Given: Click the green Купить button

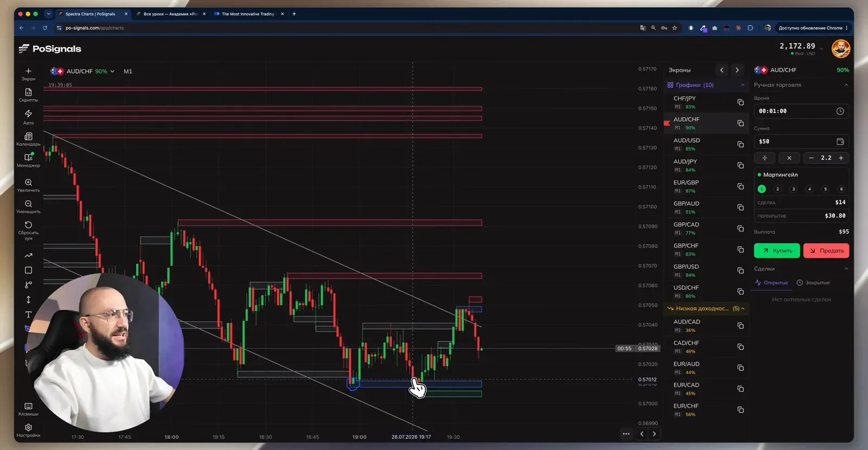Looking at the screenshot, I should 777,250.
